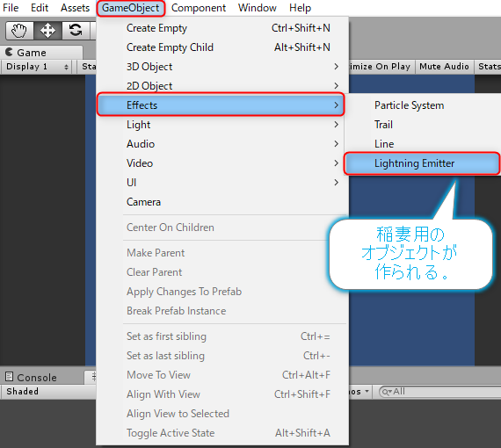Choose Create Empty menu entry

[222, 28]
